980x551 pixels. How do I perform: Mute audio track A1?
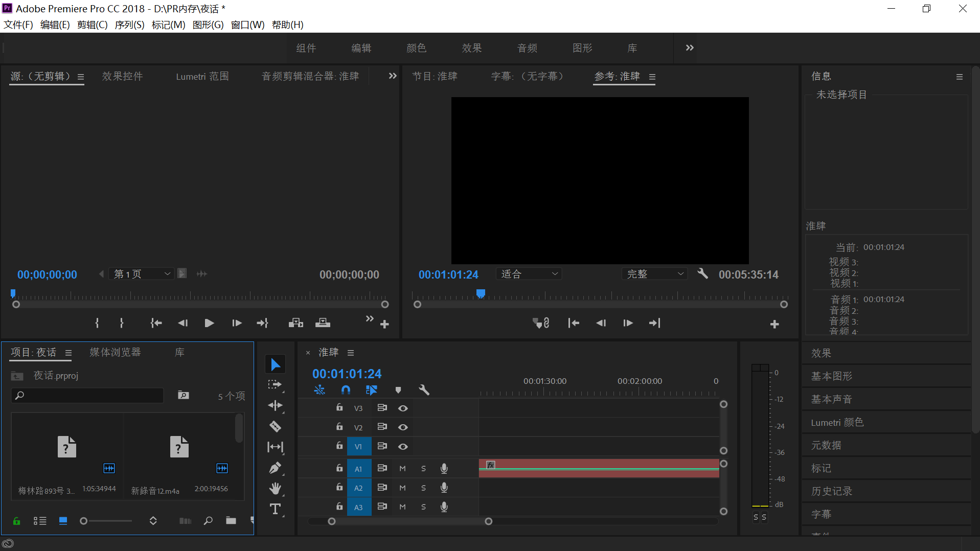402,469
